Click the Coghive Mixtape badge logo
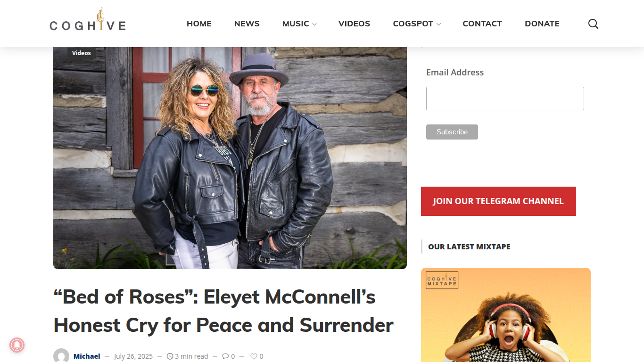 pyautogui.click(x=442, y=280)
